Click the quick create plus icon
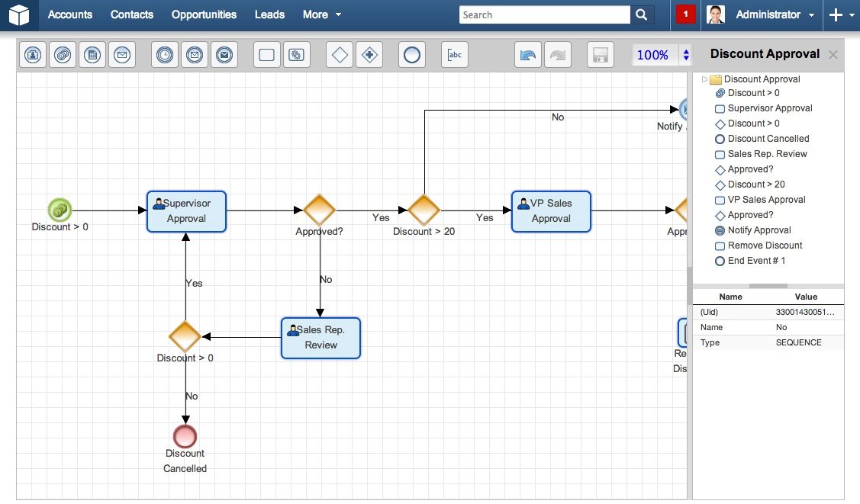Image resolution: width=860 pixels, height=504 pixels. tap(836, 14)
